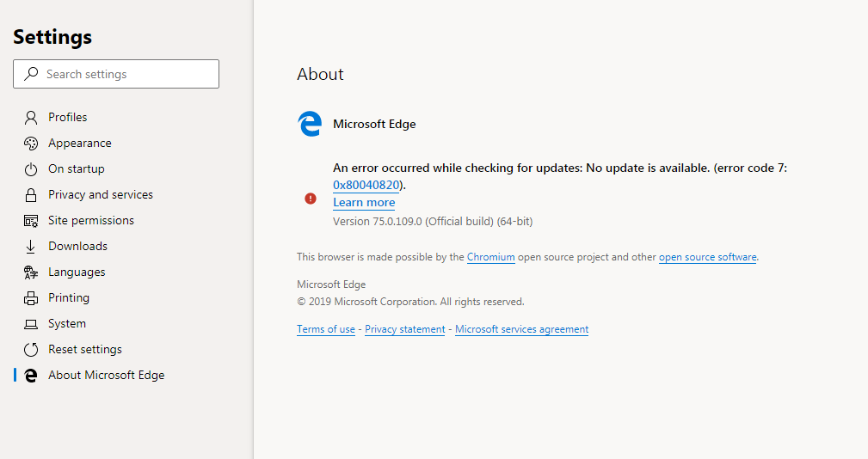Image resolution: width=868 pixels, height=459 pixels.
Task: Open the Privacy statement link
Action: pos(404,329)
